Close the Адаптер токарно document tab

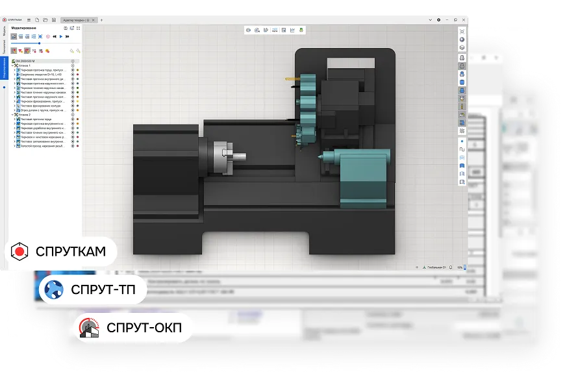pos(94,20)
